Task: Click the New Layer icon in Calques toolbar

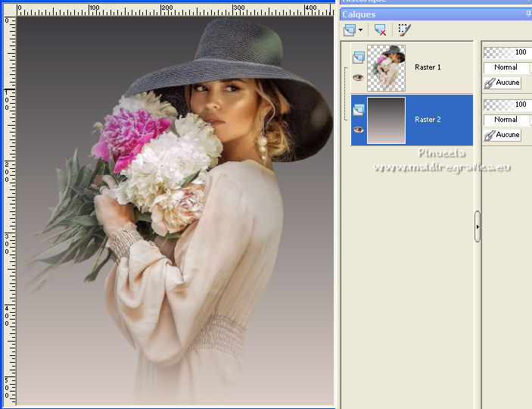Action: click(350, 30)
